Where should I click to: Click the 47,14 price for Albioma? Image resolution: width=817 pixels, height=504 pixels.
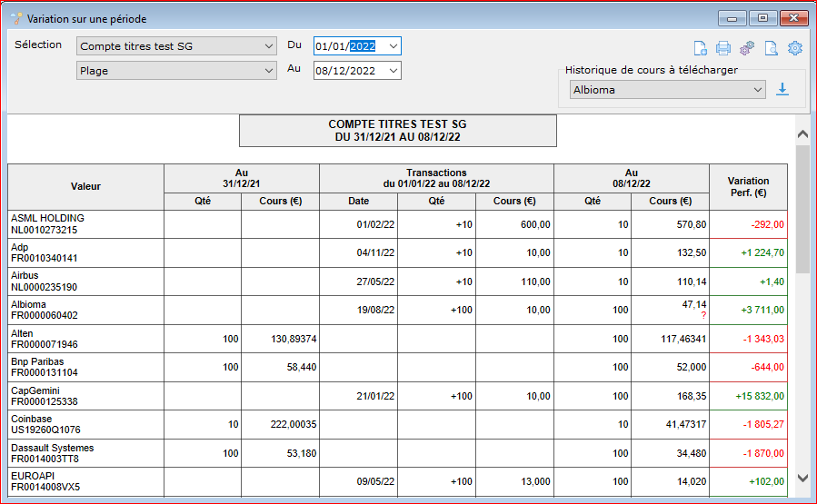coord(694,304)
